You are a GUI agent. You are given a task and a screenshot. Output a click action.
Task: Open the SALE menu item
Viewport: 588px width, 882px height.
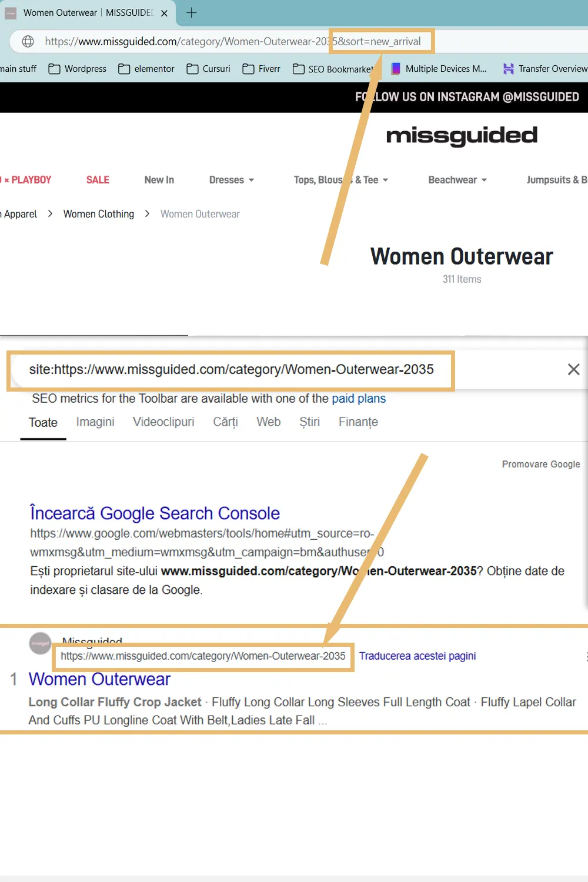(98, 180)
